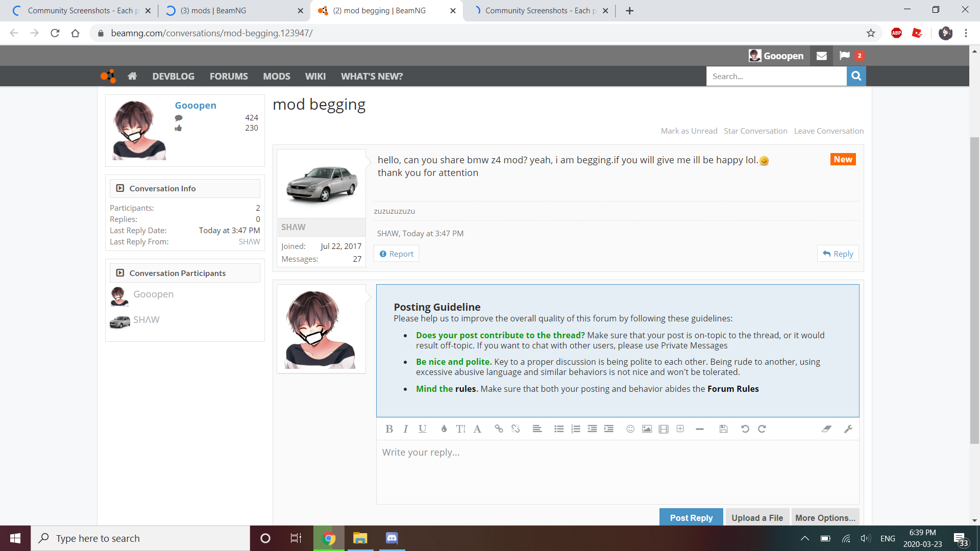Undo last edit in reply editor
Image resolution: width=980 pixels, height=551 pixels.
pyautogui.click(x=745, y=429)
